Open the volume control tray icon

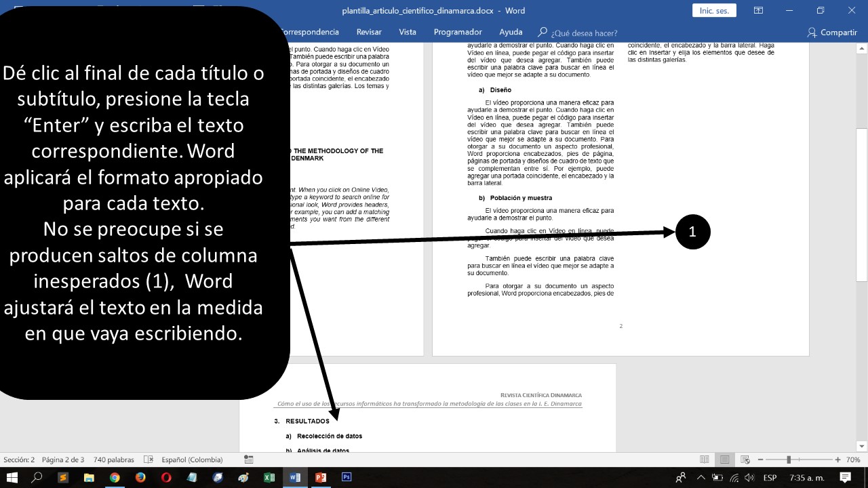(750, 477)
